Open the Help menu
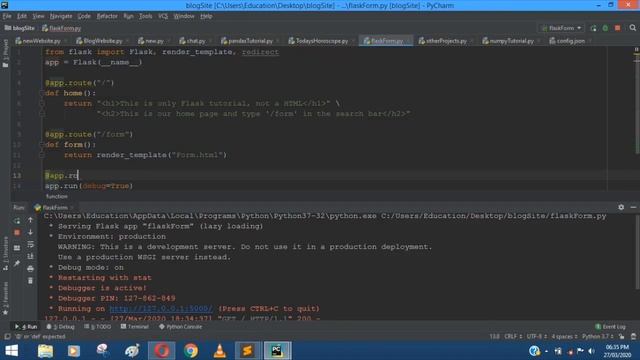This screenshot has width=640, height=360. [x=206, y=16]
